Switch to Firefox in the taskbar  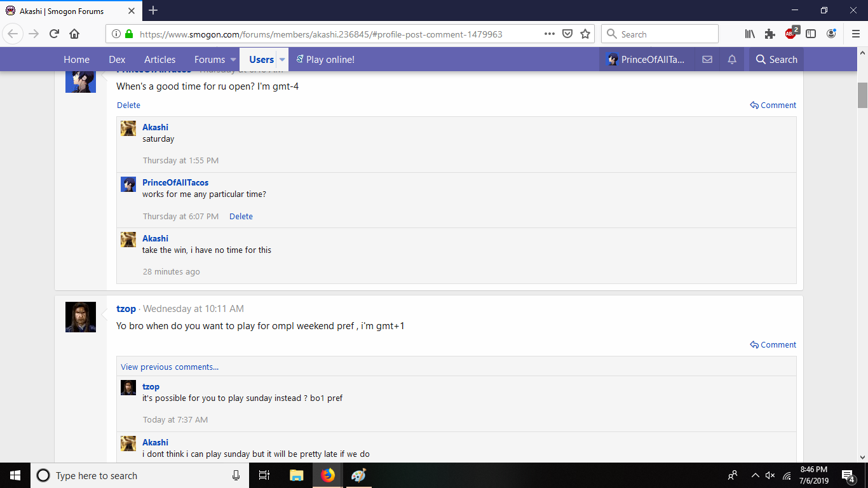[328, 475]
